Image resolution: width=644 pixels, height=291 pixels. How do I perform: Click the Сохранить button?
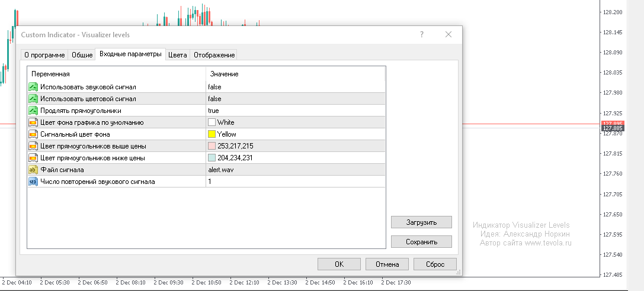421,242
